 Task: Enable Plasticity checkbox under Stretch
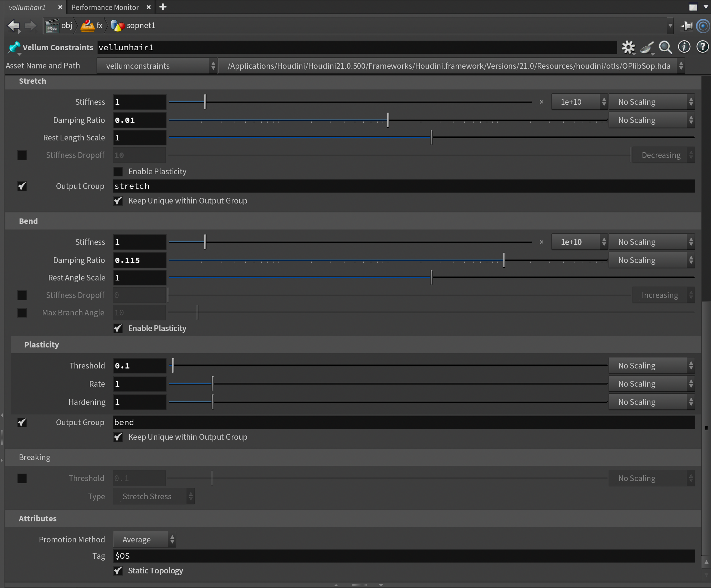pos(118,172)
